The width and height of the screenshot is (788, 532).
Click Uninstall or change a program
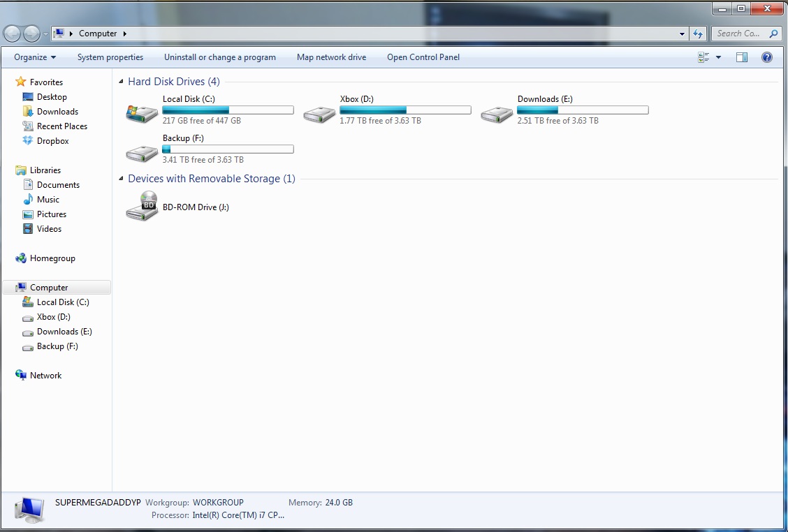[x=219, y=57]
